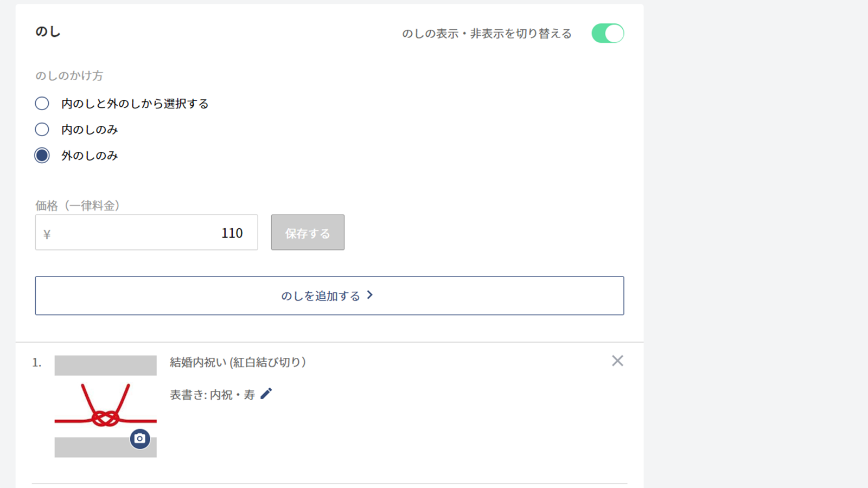The width and height of the screenshot is (868, 488).
Task: Select the 内のしと外のしから選択する radio button
Action: click(42, 104)
